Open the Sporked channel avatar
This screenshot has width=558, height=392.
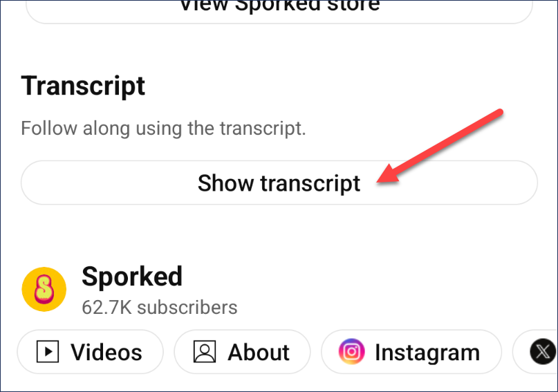pos(44,289)
